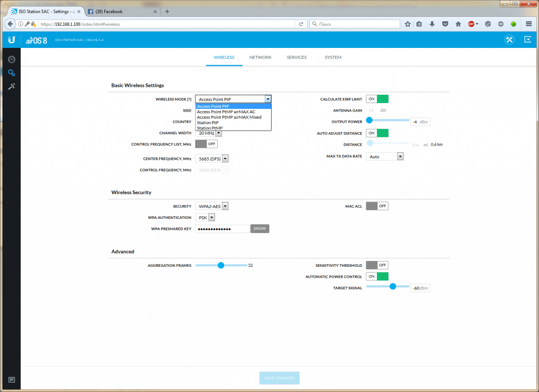This screenshot has width=539, height=392.
Task: Select Station PtP from the wireless mode list
Action: pyautogui.click(x=208, y=123)
